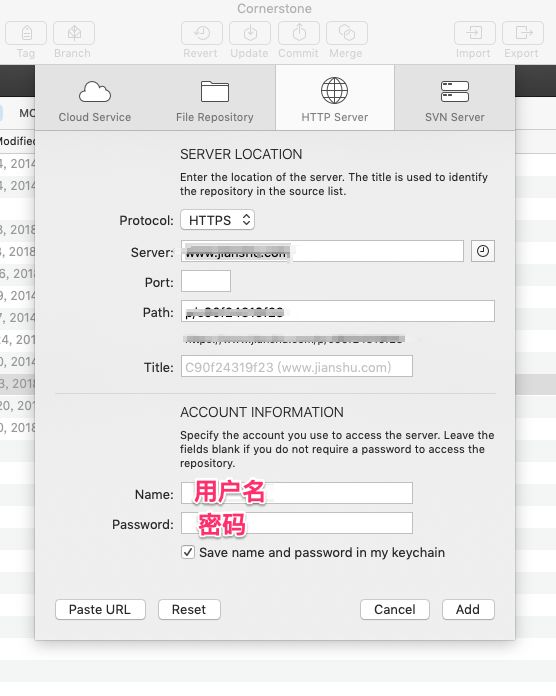Screen dimensions: 556x696
Task: Click the Update toolbar icon
Action: tap(250, 33)
